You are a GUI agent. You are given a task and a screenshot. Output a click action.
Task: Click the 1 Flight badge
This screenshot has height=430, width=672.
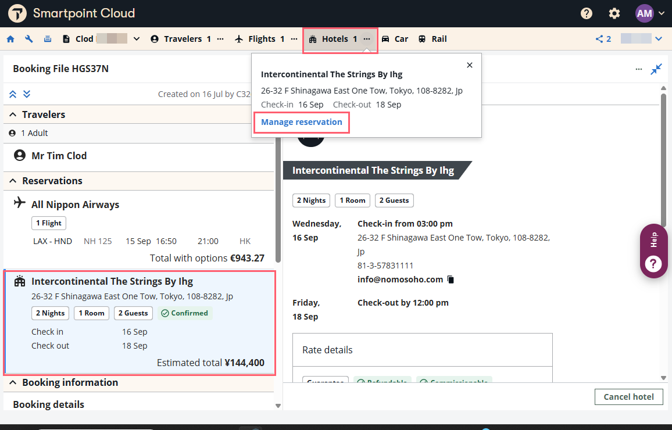[x=49, y=223]
